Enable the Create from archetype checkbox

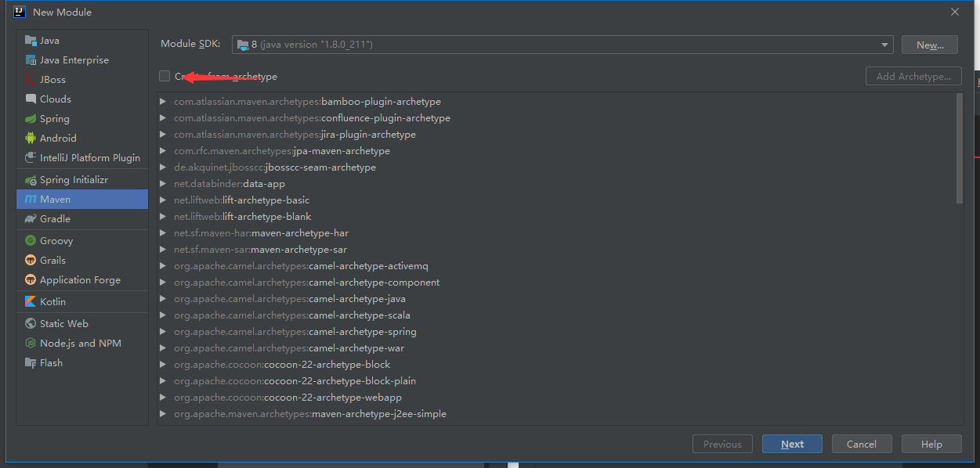[x=165, y=76]
